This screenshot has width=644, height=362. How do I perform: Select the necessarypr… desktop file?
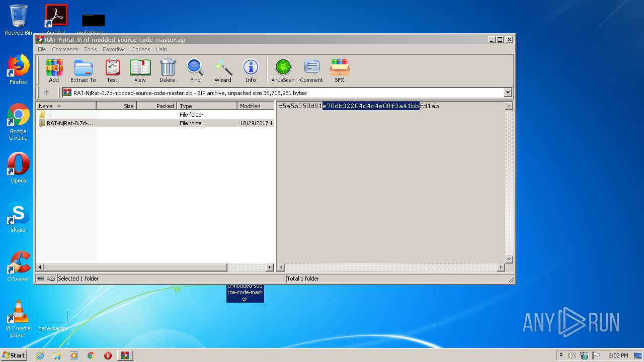pyautogui.click(x=56, y=320)
